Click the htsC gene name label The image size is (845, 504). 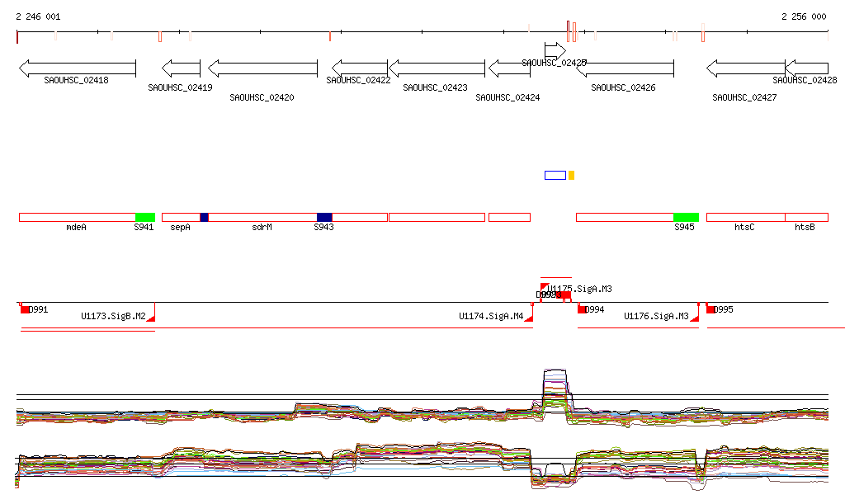point(744,227)
